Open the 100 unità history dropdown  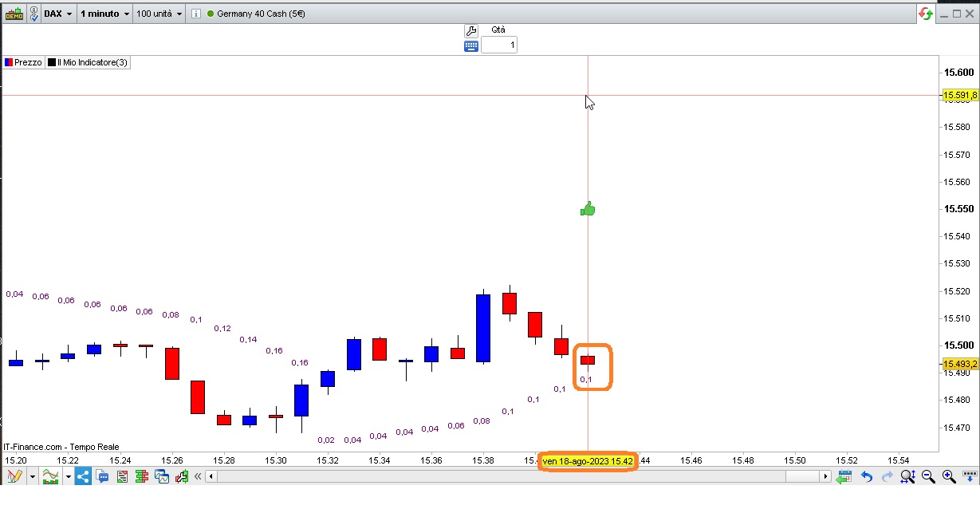click(159, 14)
